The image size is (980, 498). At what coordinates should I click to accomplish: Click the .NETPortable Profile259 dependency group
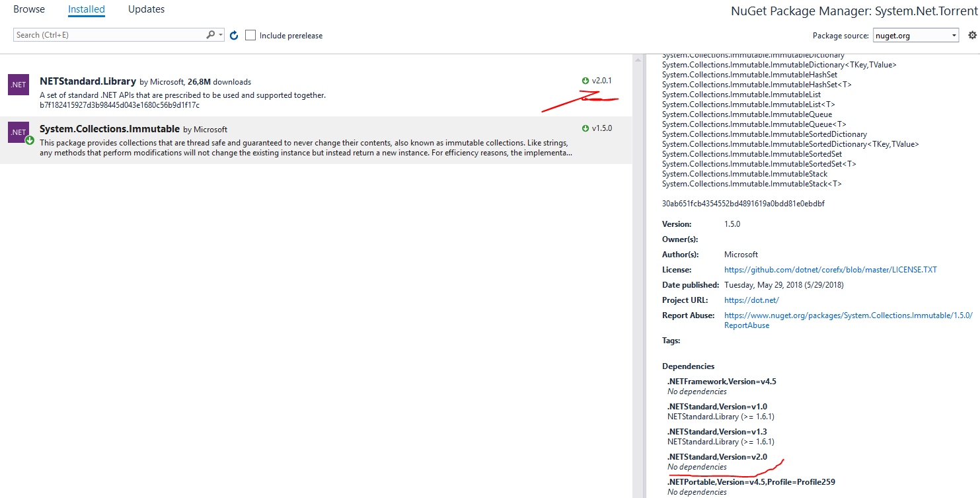pos(751,482)
